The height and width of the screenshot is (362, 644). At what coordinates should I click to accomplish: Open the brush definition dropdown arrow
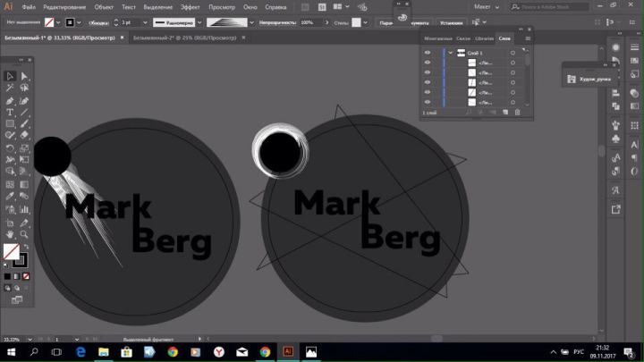(251, 22)
